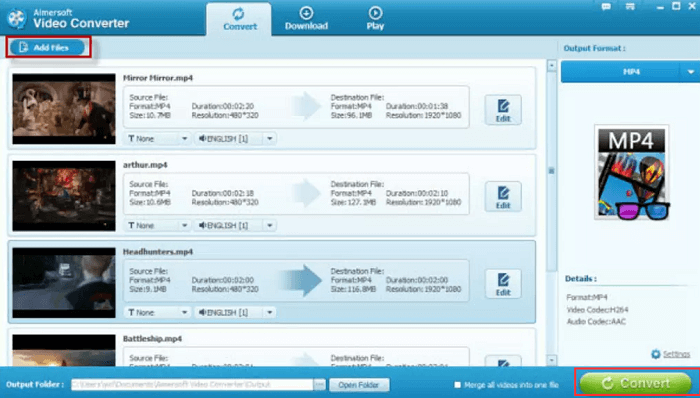Viewport: 700px width, 398px height.
Task: Click the Mirror Mirror.mp4 file name
Action: (x=158, y=78)
